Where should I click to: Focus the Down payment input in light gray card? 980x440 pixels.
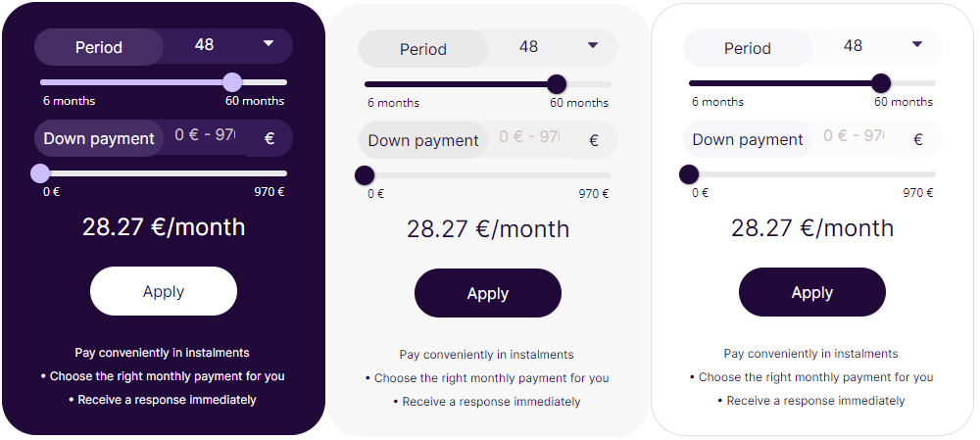(529, 137)
